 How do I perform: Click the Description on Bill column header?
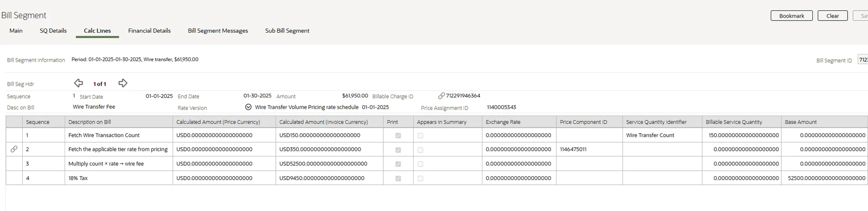point(90,122)
